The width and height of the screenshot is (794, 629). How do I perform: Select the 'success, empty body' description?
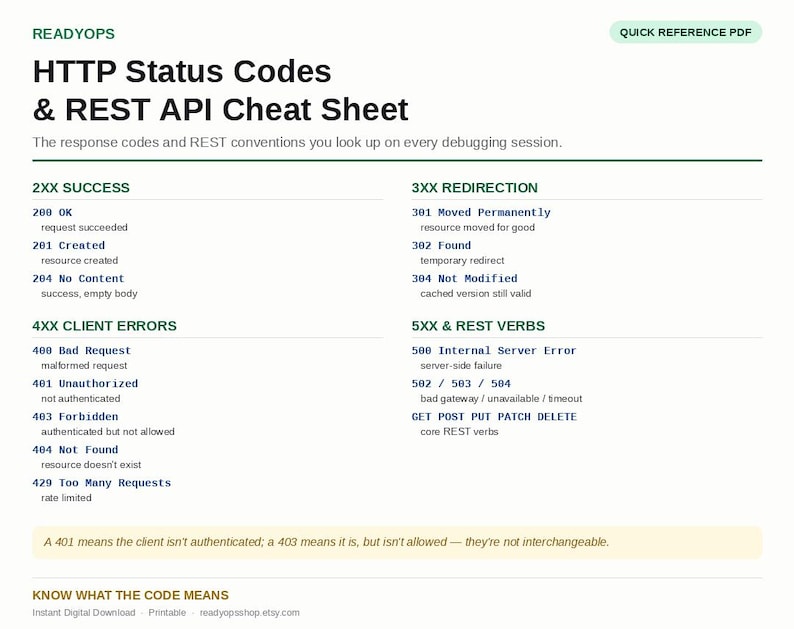89,293
